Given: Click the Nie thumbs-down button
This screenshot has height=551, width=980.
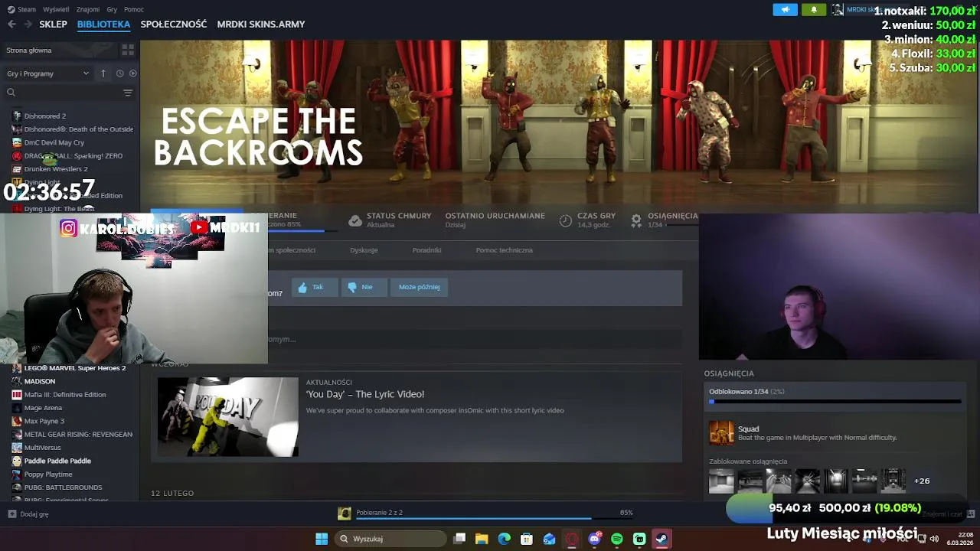Looking at the screenshot, I should click(x=364, y=287).
